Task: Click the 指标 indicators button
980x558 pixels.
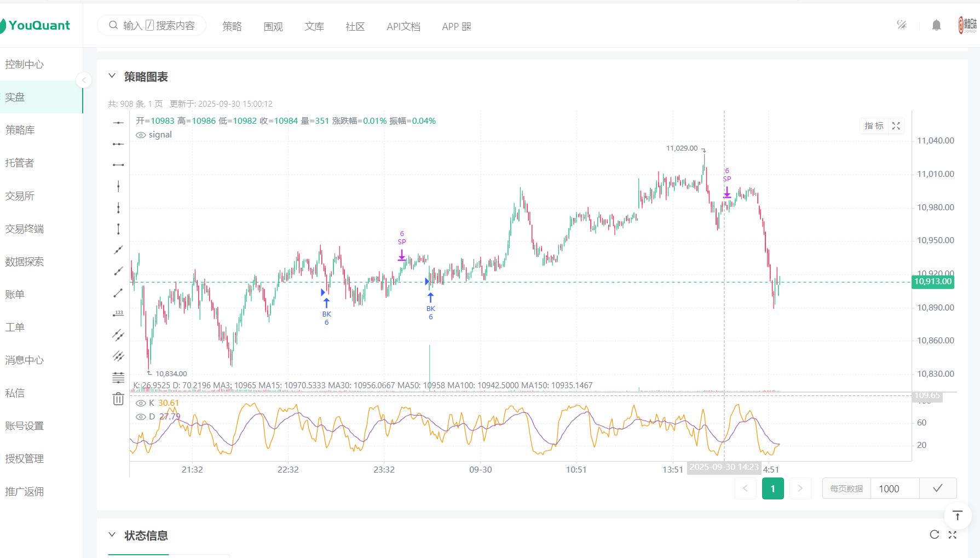Action: click(874, 126)
